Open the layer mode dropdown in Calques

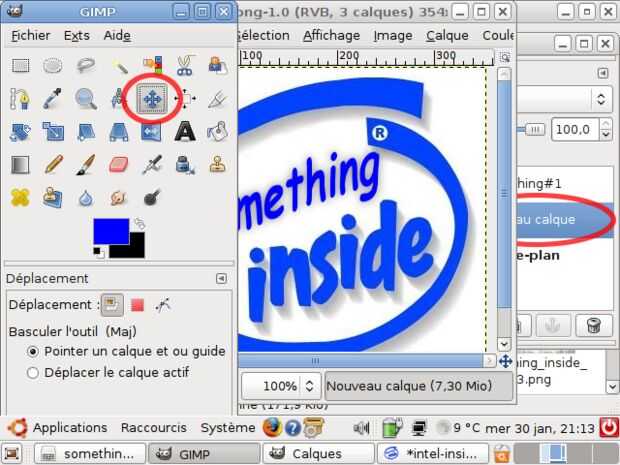[x=601, y=99]
